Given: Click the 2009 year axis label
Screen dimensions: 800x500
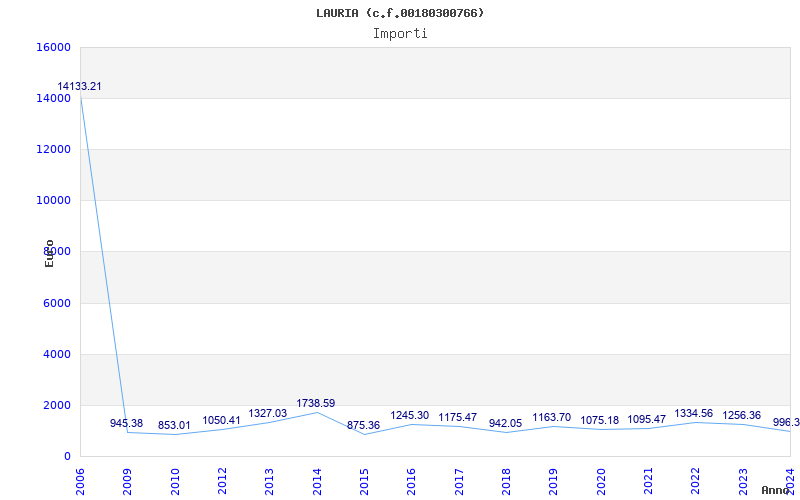Looking at the screenshot, I should tap(128, 481).
